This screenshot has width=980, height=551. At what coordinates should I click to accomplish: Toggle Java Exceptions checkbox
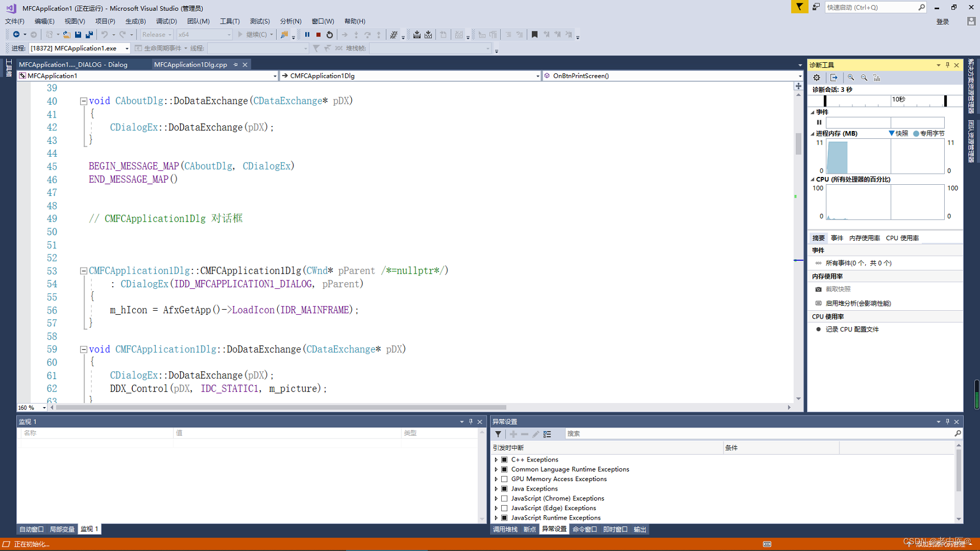click(505, 489)
